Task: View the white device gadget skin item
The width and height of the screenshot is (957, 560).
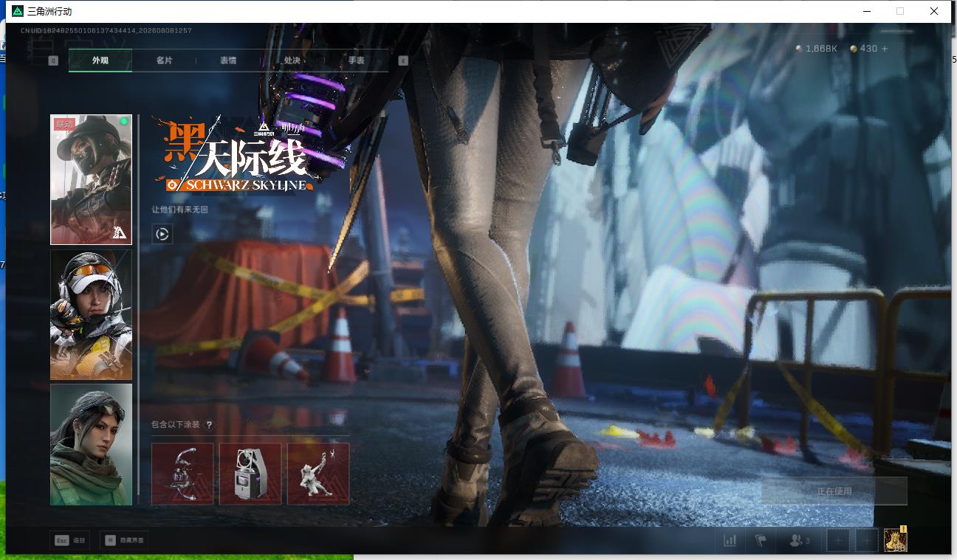Action: point(250,474)
